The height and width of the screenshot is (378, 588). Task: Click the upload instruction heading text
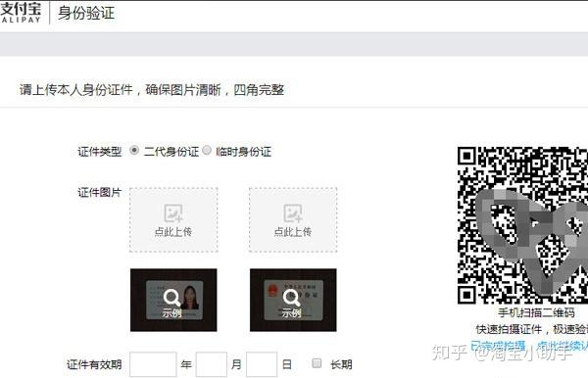coord(152,90)
